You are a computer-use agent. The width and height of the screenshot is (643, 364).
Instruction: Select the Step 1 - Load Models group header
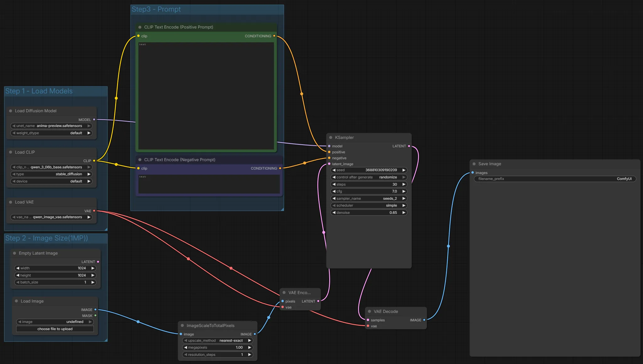click(x=39, y=91)
